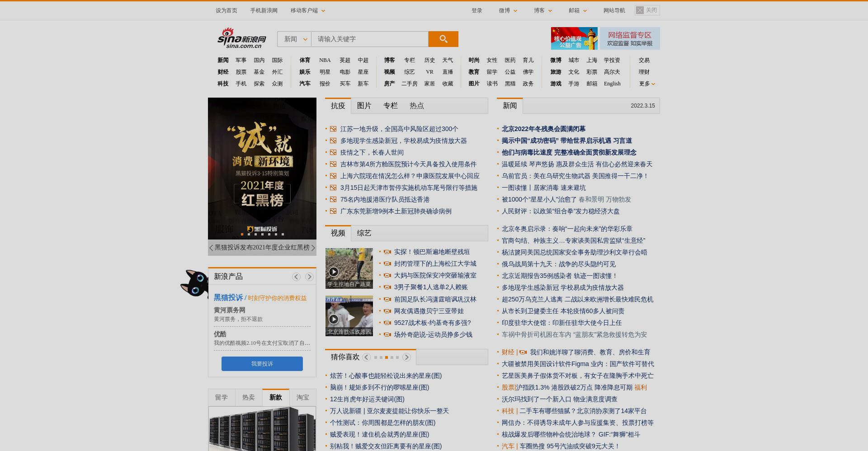Select the 新款 tab in left panel
The width and height of the screenshot is (868, 451).
[x=276, y=397]
